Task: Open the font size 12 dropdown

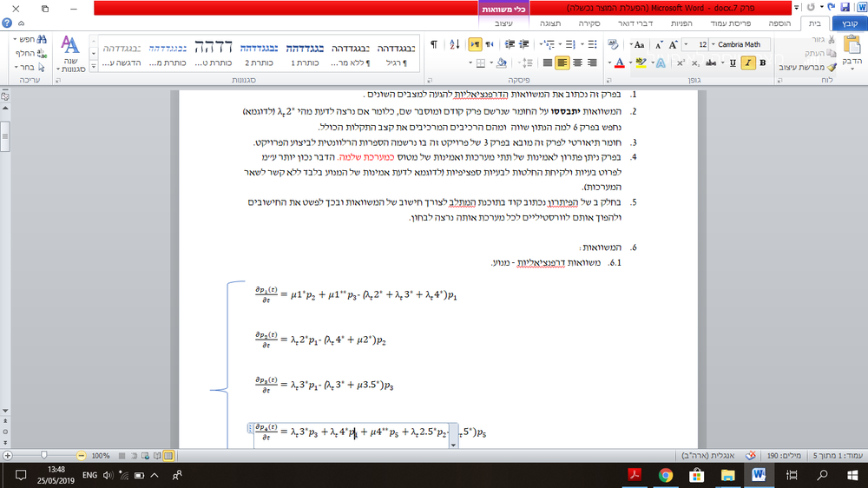Action: tap(686, 44)
